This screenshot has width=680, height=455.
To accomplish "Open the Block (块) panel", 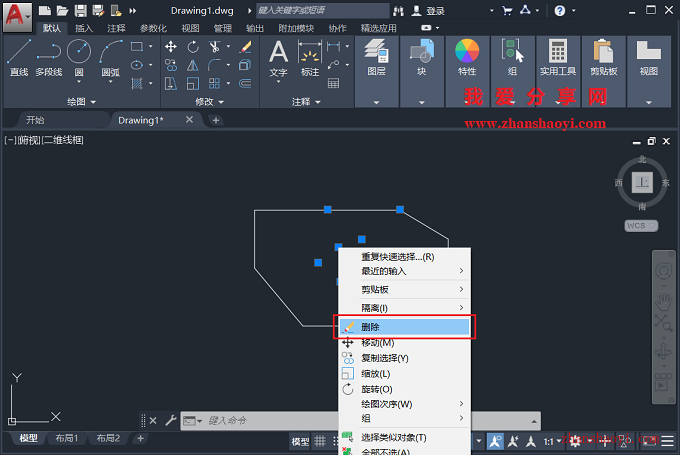I will tap(422, 57).
